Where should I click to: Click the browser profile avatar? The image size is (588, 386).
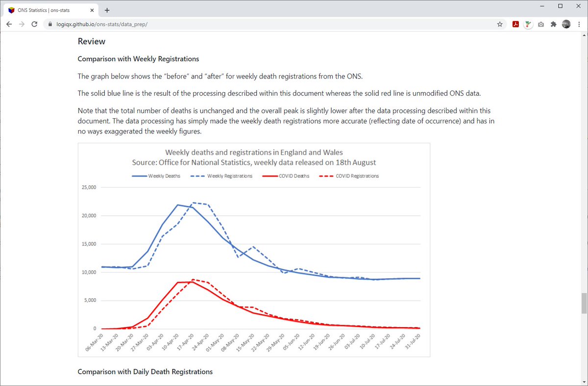(x=566, y=24)
